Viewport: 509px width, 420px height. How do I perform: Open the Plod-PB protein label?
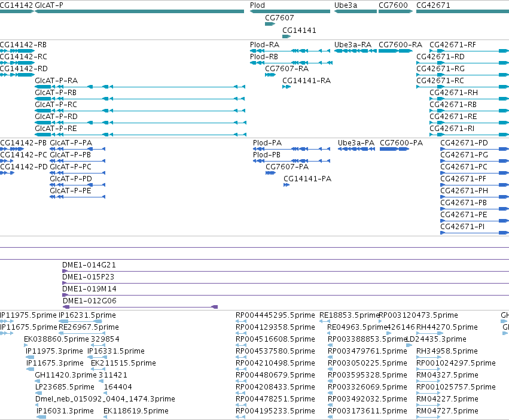coord(267,154)
